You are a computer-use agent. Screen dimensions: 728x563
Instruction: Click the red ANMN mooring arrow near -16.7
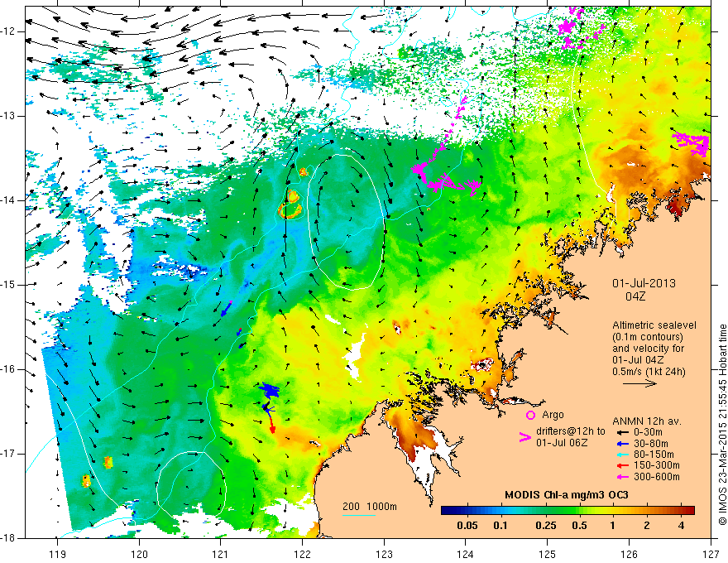pos(271,424)
